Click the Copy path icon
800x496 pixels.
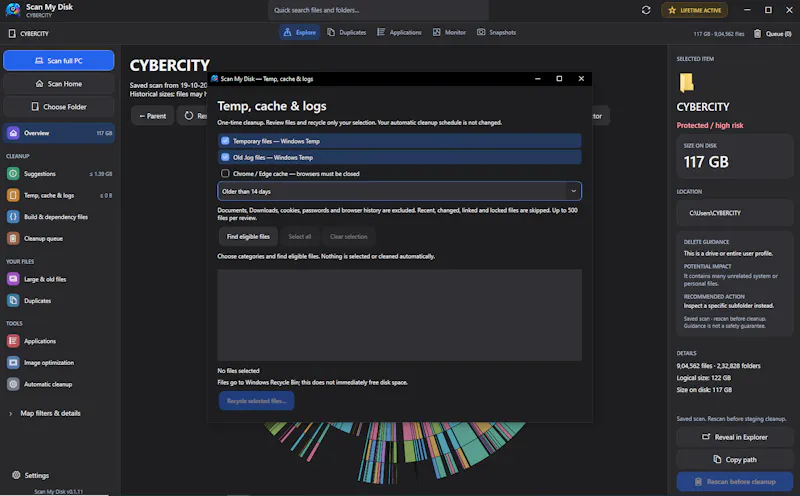coord(717,459)
